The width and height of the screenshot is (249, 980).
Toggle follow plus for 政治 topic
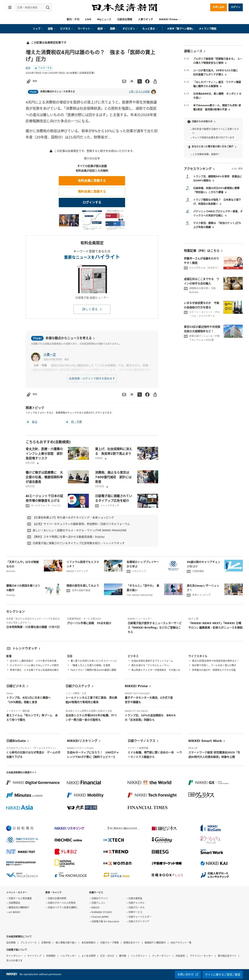tap(28, 422)
